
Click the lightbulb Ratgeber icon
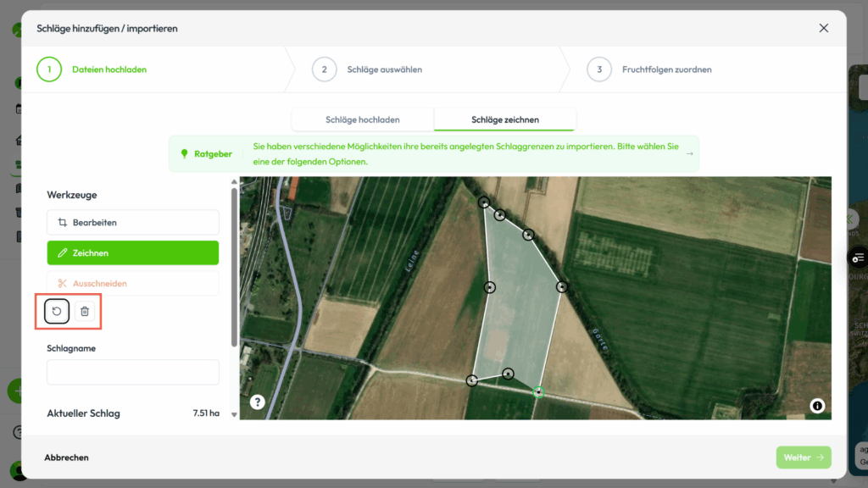pos(184,154)
